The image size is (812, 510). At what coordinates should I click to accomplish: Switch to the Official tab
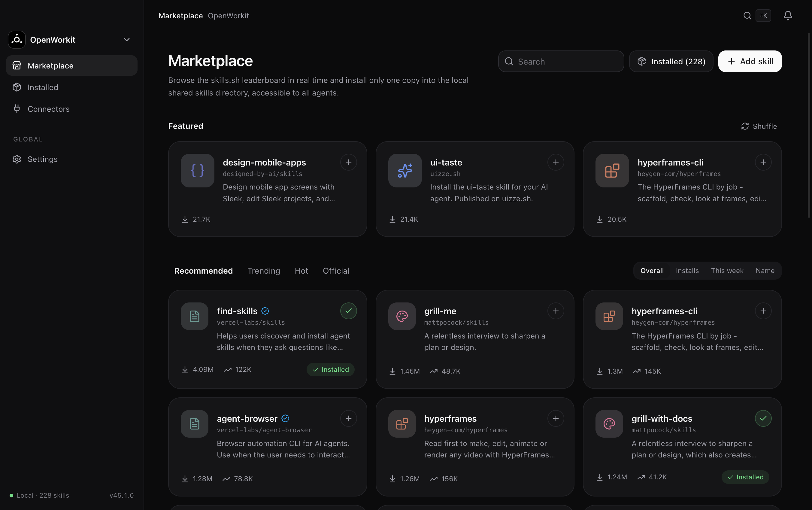point(336,271)
